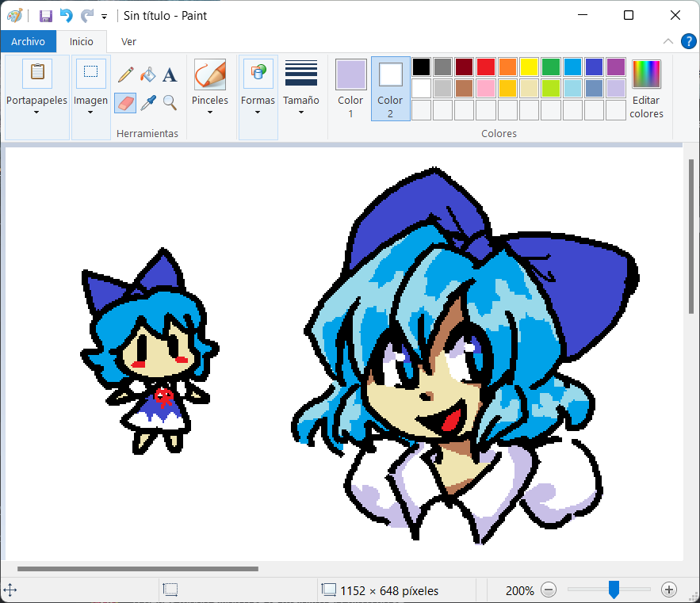Image resolution: width=700 pixels, height=603 pixels.
Task: Pick the turquoise blue color swatch
Action: pos(572,67)
